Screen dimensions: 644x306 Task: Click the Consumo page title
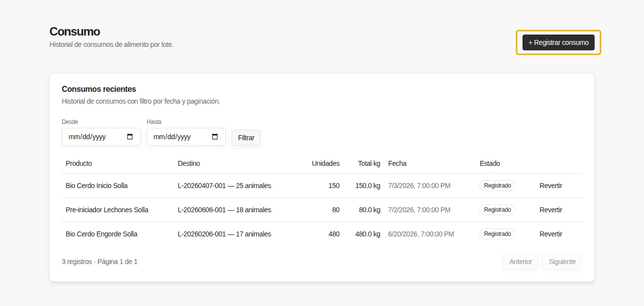click(x=75, y=32)
